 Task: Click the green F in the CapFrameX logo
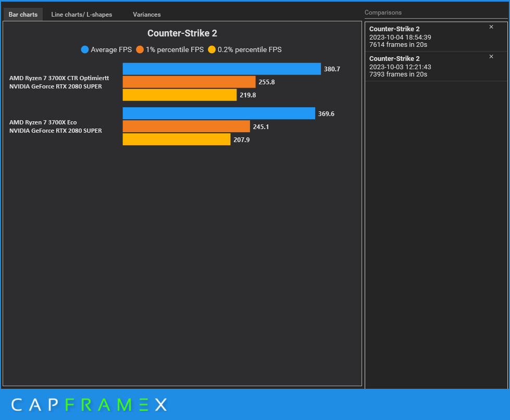(70, 405)
